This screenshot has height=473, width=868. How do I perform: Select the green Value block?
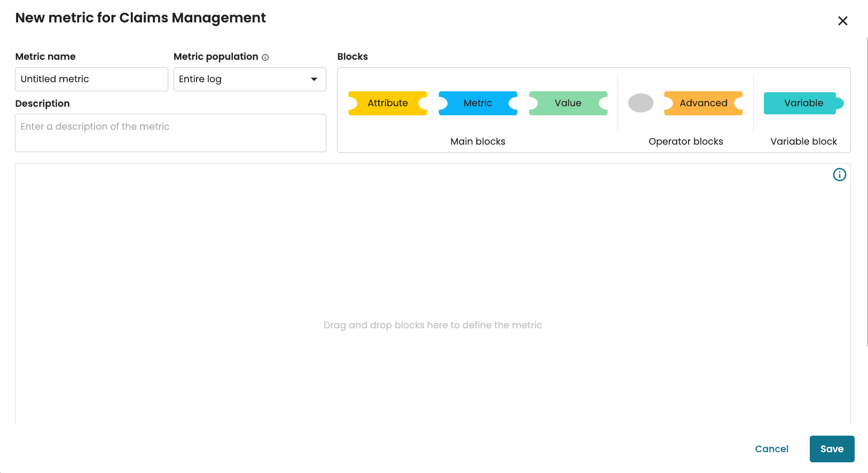[x=568, y=103]
